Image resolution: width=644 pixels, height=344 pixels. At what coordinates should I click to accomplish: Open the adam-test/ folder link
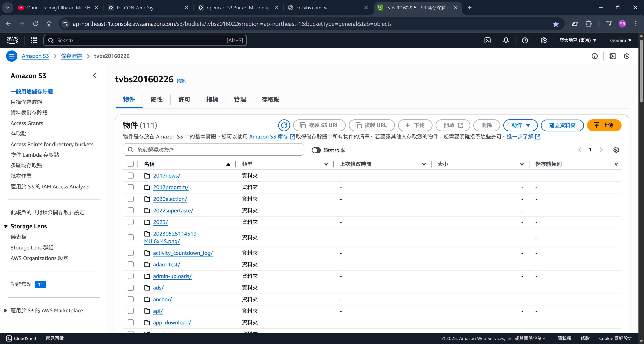click(167, 264)
